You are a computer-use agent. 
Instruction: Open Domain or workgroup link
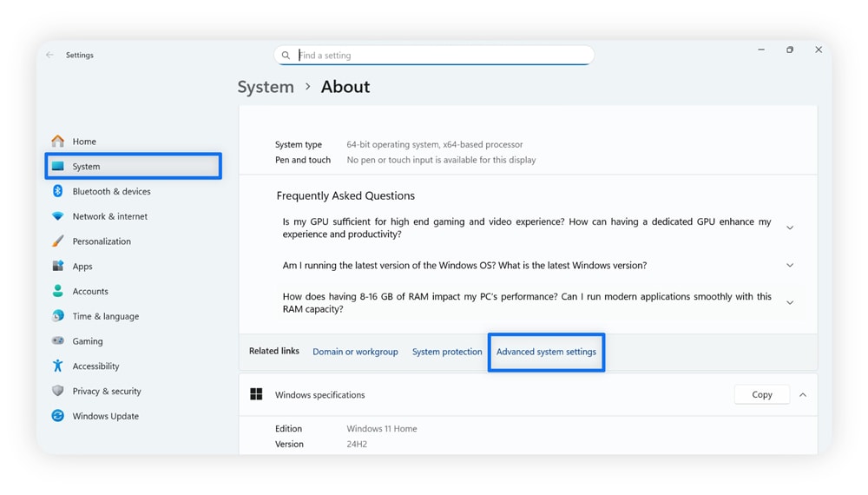(x=355, y=352)
